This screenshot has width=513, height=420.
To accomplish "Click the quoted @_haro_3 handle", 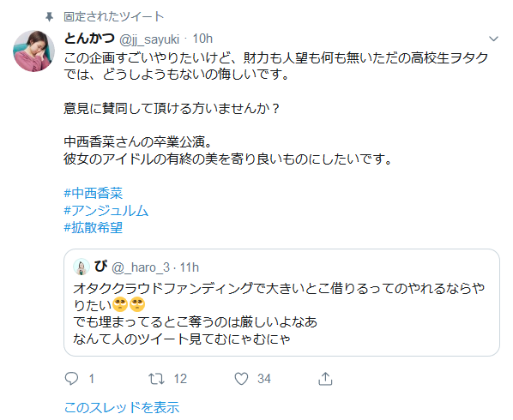I will pyautogui.click(x=141, y=267).
